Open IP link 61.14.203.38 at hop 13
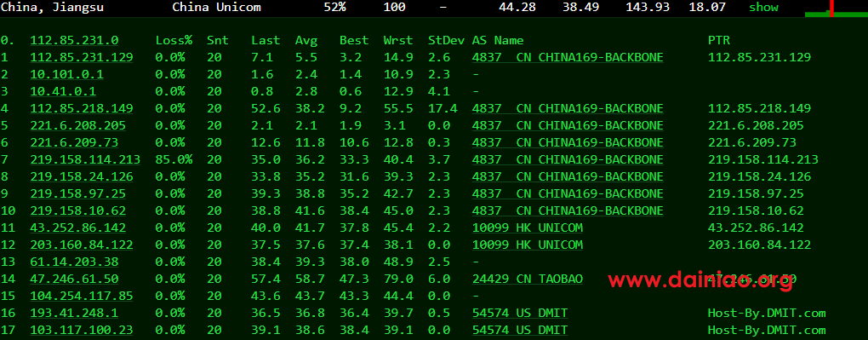 (74, 262)
